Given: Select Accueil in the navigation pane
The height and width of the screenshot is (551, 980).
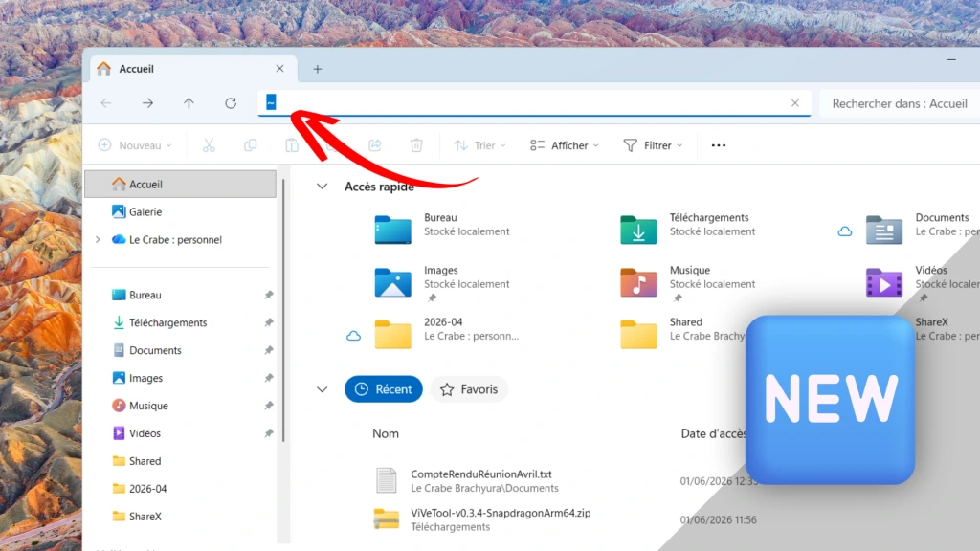Looking at the screenshot, I should [180, 185].
